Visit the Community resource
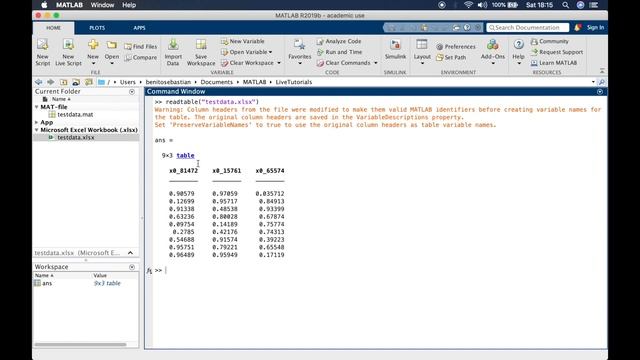 (x=549, y=41)
